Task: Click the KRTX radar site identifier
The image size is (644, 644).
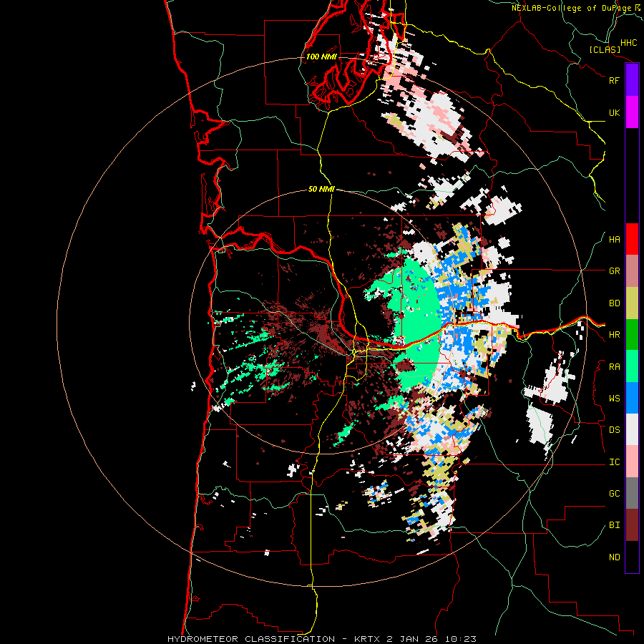Action: (368, 639)
